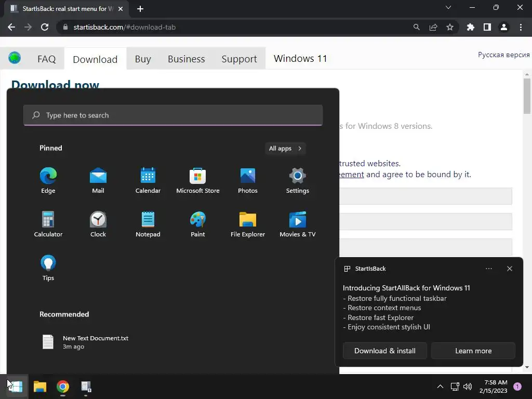
Task: Open Chrome extensions puzzle icon
Action: coord(471,27)
